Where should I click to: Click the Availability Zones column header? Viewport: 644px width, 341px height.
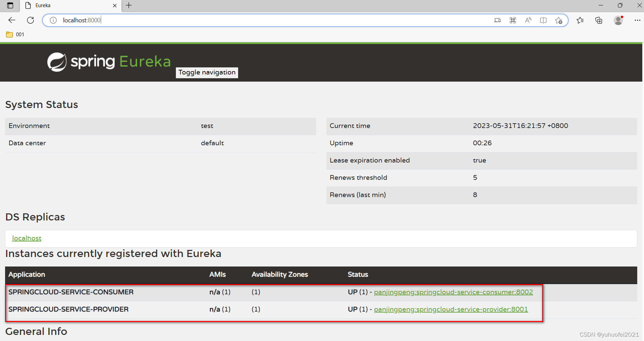tap(280, 274)
